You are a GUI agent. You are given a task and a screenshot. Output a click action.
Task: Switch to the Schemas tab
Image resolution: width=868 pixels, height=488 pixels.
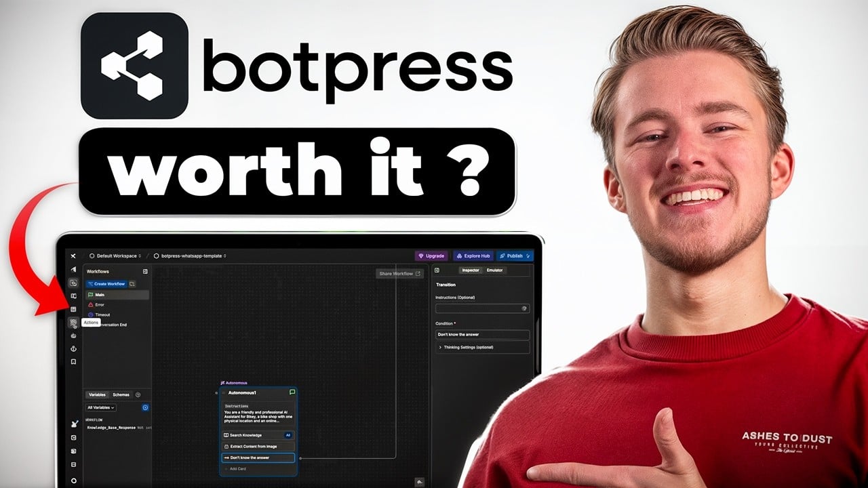(121, 394)
